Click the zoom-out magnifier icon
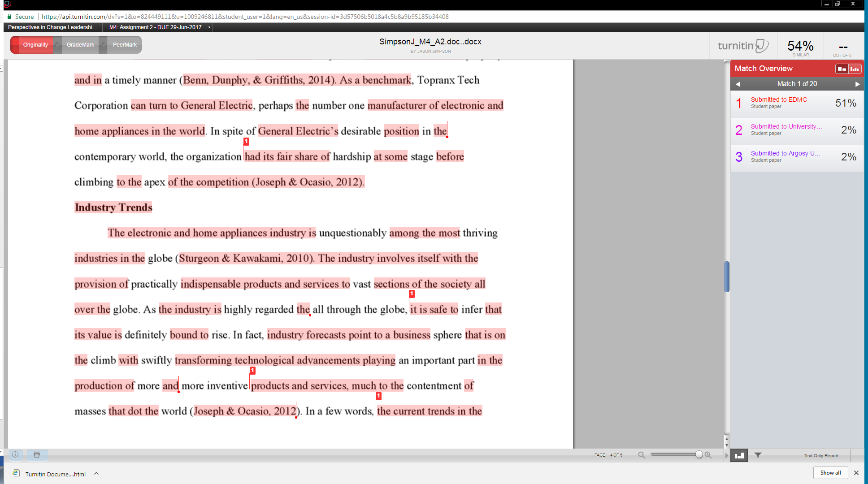 click(642, 454)
